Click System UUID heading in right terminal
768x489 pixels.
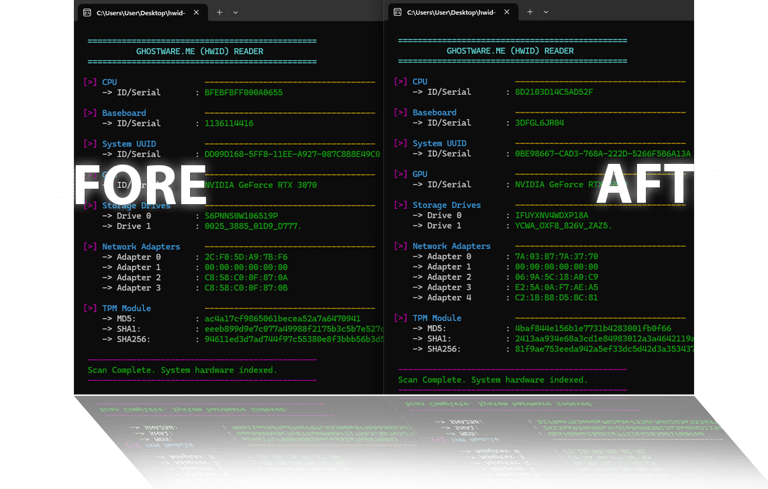(439, 143)
